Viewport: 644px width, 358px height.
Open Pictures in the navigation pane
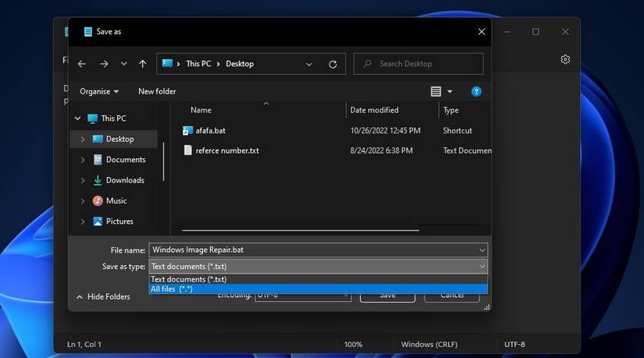pyautogui.click(x=119, y=221)
